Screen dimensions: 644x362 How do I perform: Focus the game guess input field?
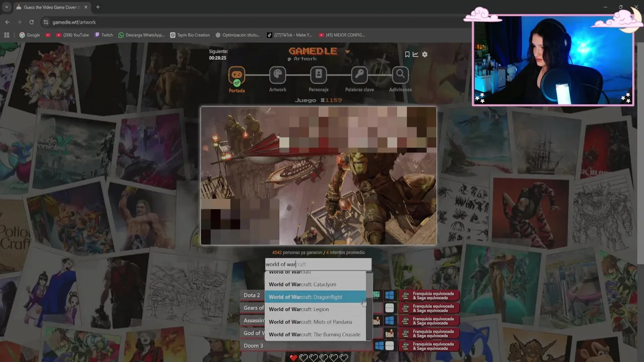[x=318, y=264]
